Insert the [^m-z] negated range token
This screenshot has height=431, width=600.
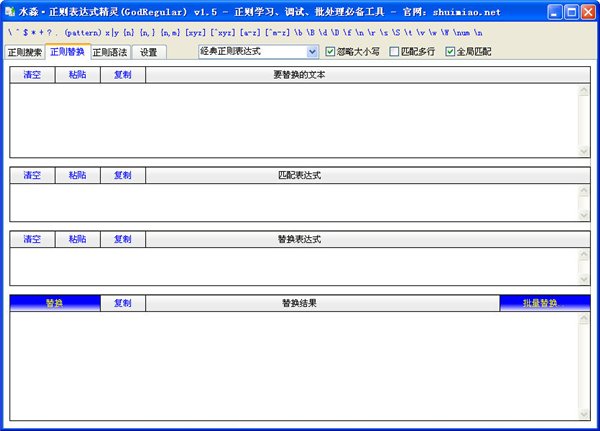pos(277,33)
